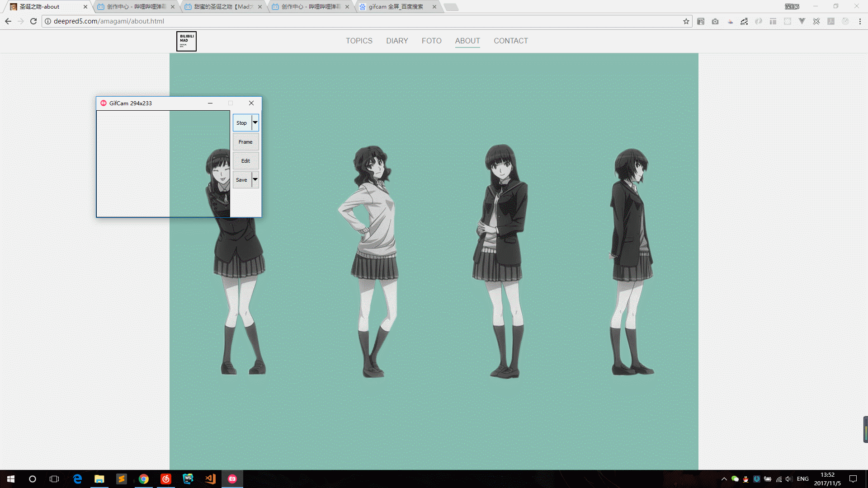Close the gifcam 全屏 百度搜索 tab
This screenshot has height=488, width=868.
tap(434, 7)
